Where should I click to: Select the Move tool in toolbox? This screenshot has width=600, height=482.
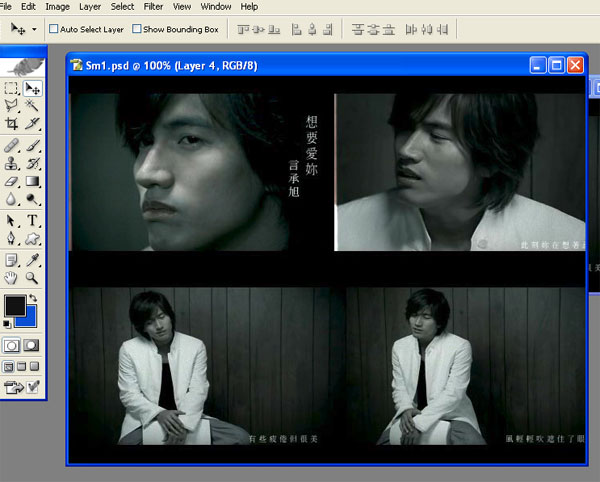[x=33, y=89]
